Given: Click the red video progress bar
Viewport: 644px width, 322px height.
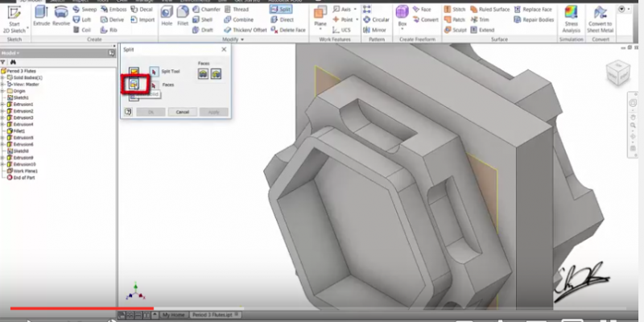Looking at the screenshot, I should pyautogui.click(x=80, y=308).
